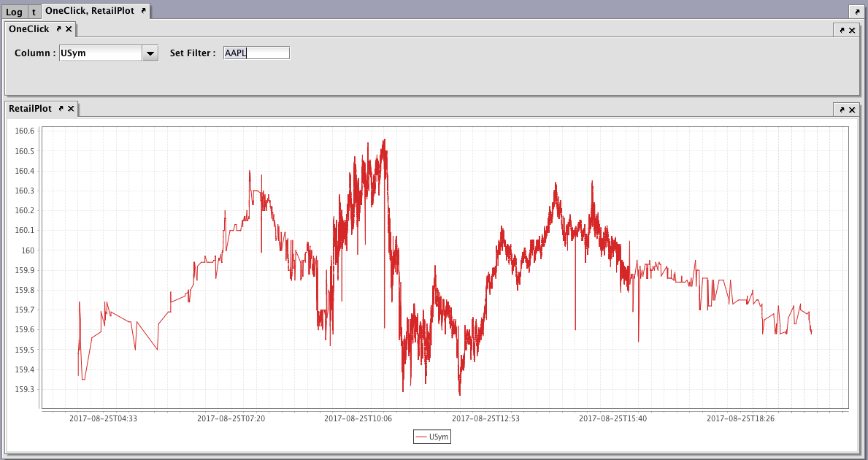868x460 pixels.
Task: Switch to the Log tab
Action: pyautogui.click(x=14, y=12)
